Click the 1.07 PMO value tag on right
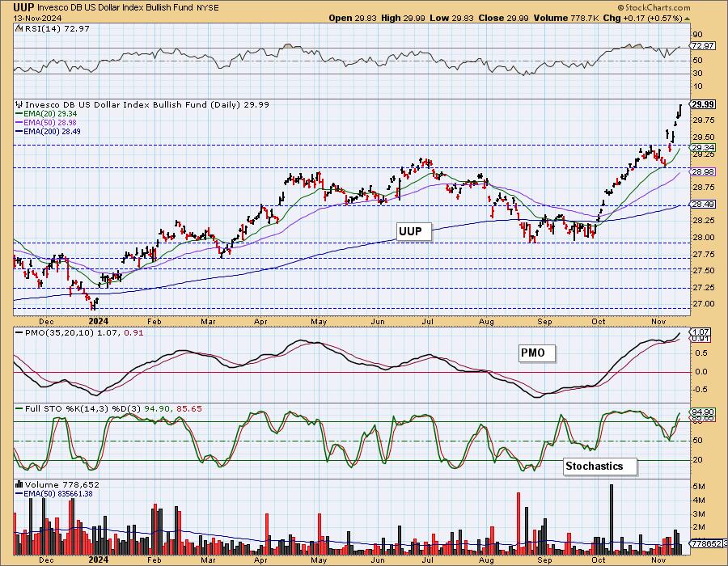The height and width of the screenshot is (566, 728). tap(700, 332)
